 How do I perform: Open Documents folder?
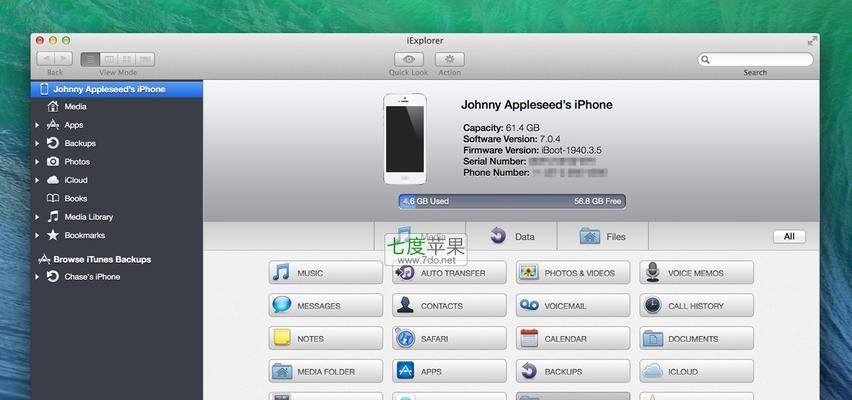point(697,338)
